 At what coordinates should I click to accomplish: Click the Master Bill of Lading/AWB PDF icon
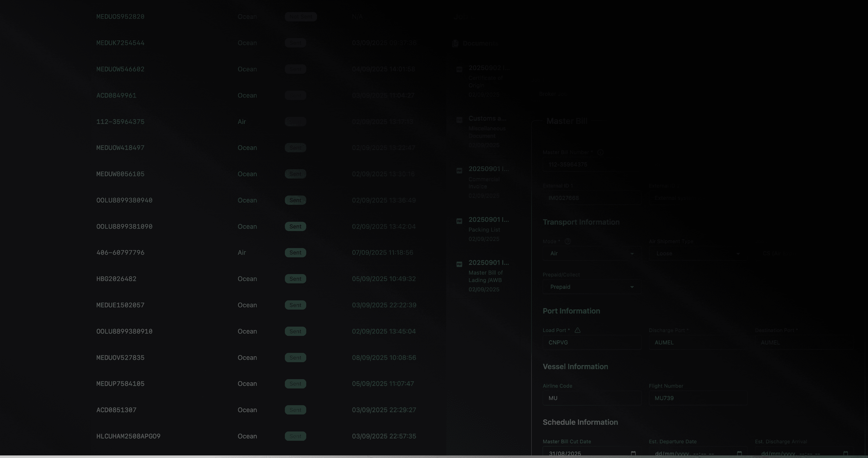(x=459, y=264)
